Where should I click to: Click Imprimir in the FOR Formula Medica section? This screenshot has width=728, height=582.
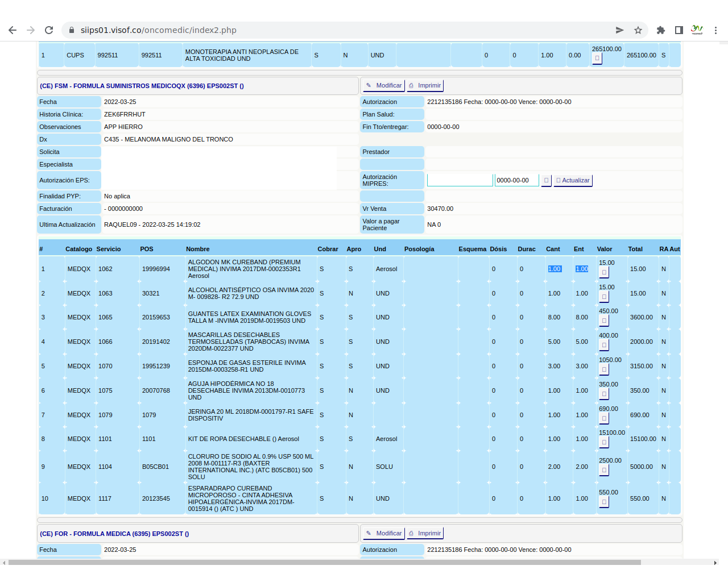point(425,534)
